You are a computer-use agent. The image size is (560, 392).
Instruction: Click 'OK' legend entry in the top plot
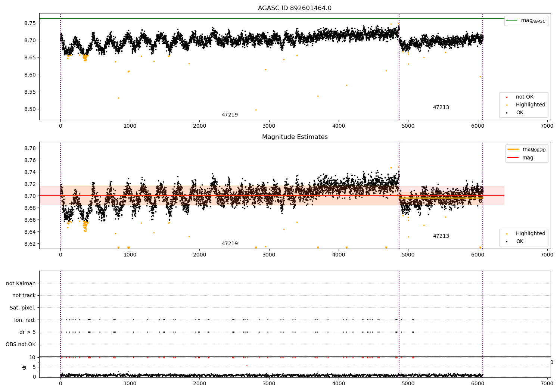(520, 113)
